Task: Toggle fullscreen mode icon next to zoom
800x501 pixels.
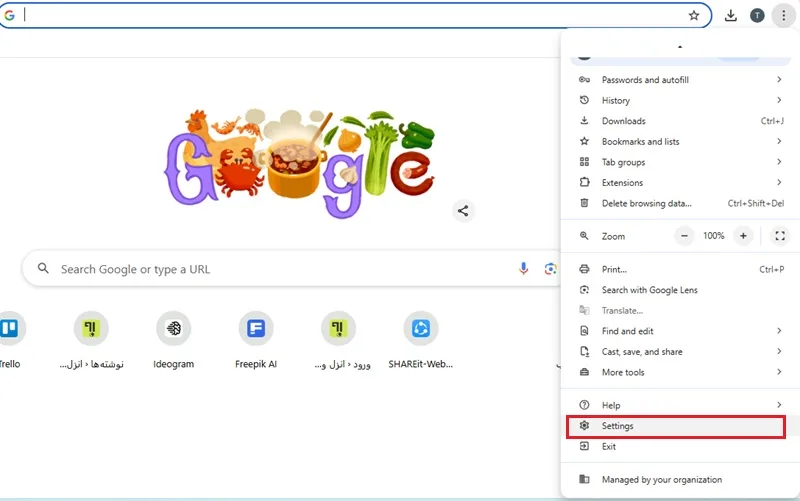Action: tap(780, 236)
